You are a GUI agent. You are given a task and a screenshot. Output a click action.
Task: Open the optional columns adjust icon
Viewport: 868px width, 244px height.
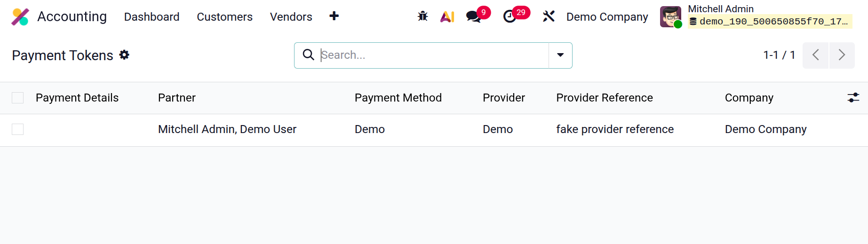pos(853,98)
